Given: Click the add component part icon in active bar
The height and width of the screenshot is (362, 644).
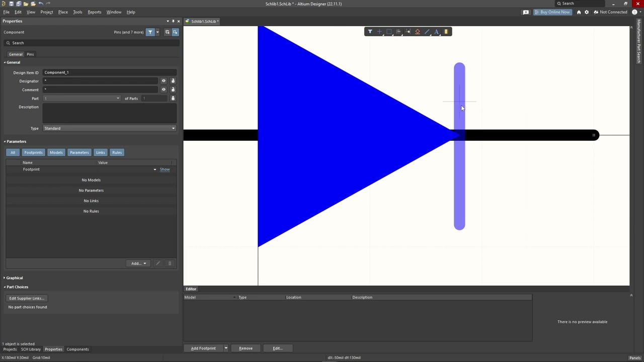Looking at the screenshot, I should pos(446,32).
